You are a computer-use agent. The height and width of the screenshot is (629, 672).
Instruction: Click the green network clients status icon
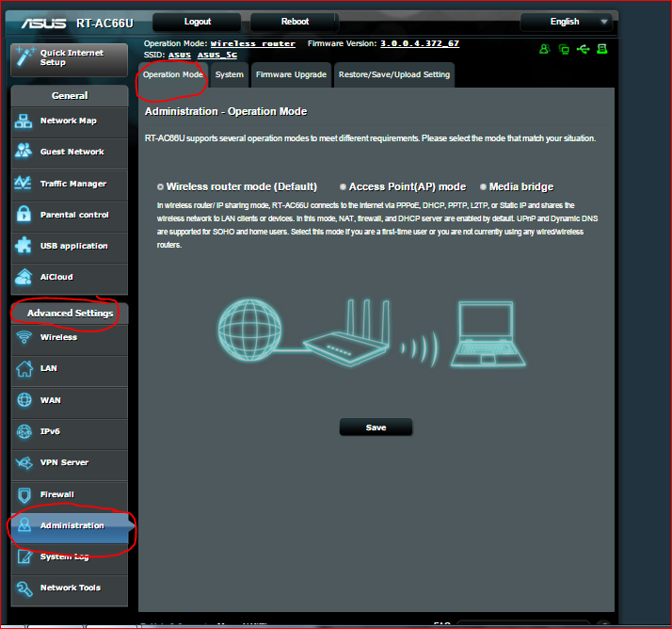[564, 49]
